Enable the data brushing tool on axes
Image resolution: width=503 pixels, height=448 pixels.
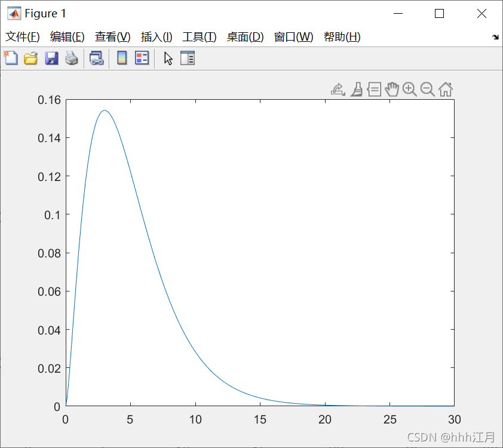(357, 89)
